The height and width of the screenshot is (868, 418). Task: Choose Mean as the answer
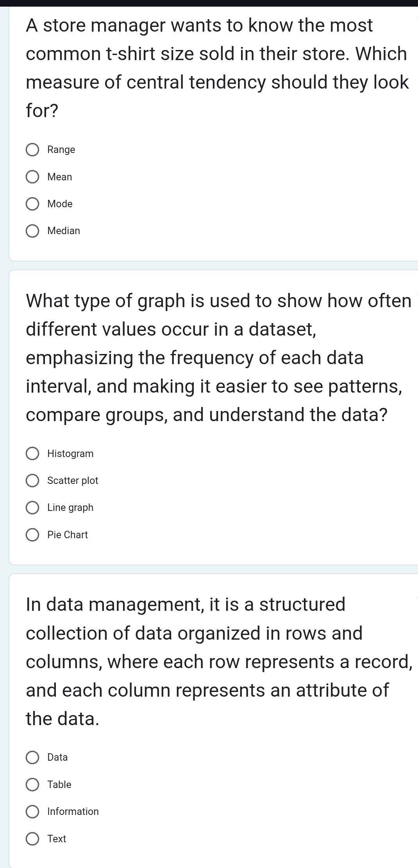32,177
